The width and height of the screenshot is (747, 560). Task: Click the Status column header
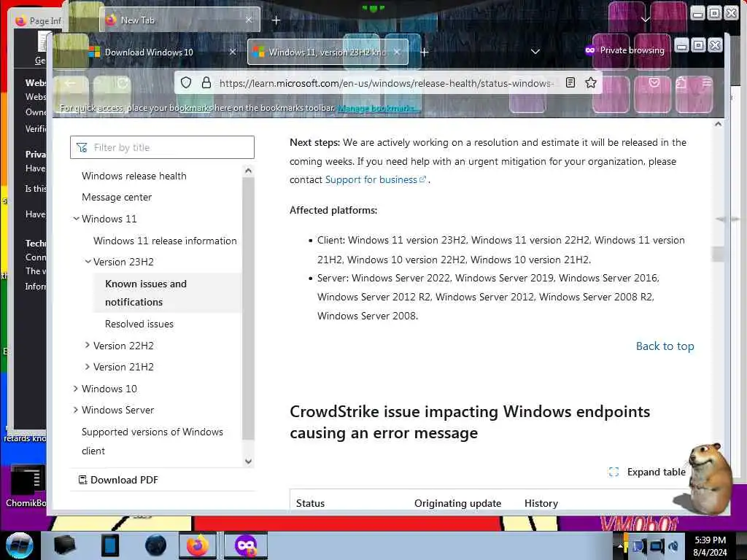(310, 503)
